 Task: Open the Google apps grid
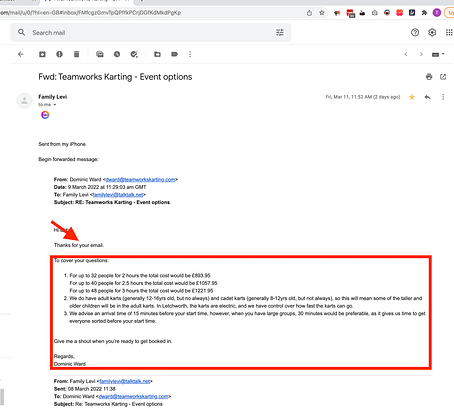[449, 32]
